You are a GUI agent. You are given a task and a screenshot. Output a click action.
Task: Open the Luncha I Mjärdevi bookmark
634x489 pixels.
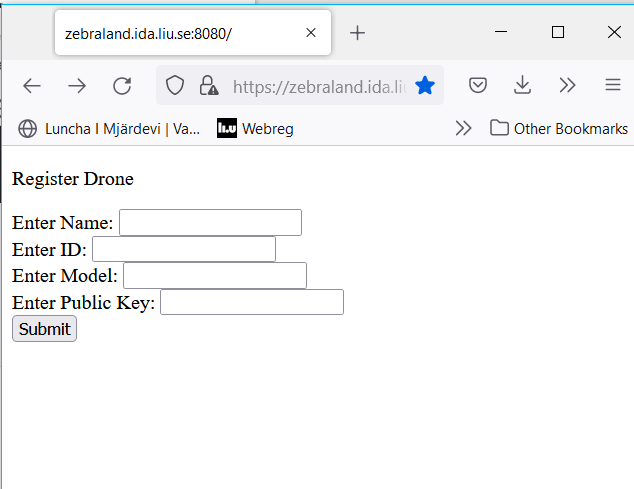[x=109, y=129]
